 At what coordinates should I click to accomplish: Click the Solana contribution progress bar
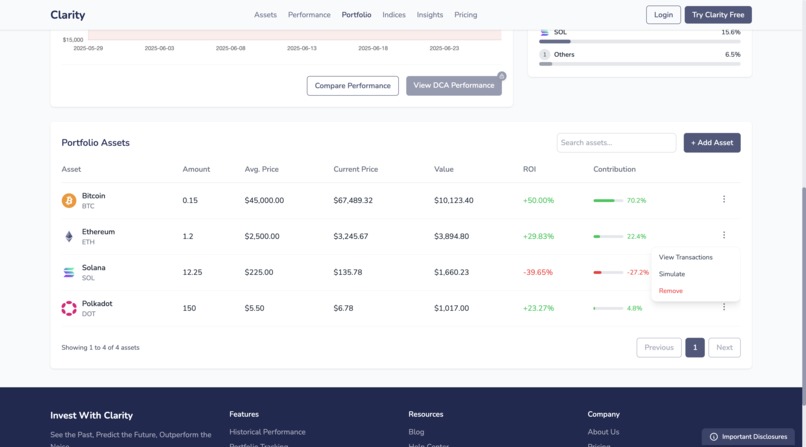point(608,272)
